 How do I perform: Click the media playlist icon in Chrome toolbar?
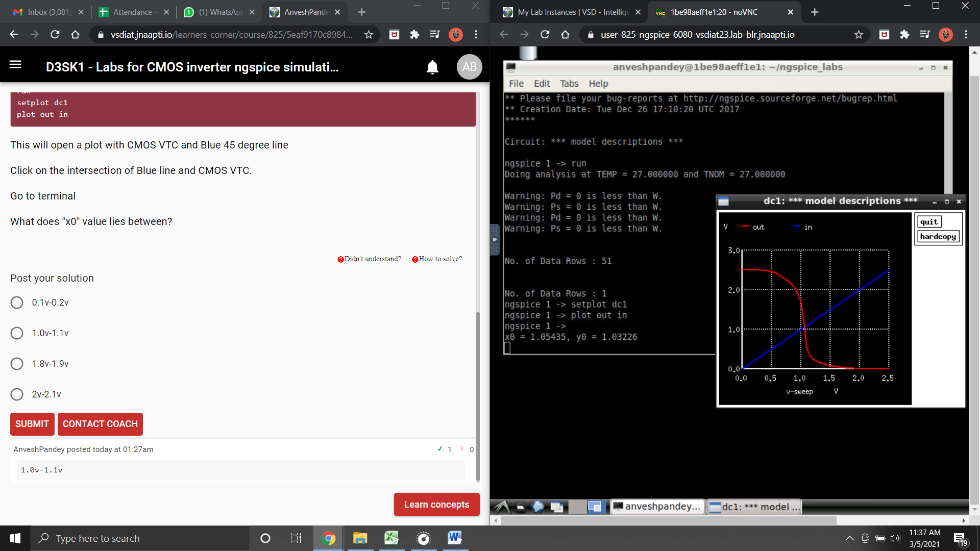434,35
